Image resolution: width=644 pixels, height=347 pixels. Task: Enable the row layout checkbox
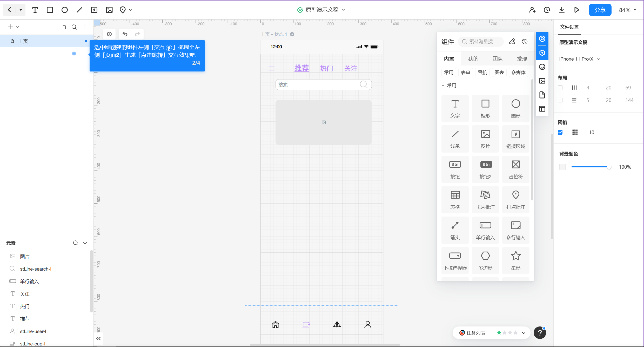point(560,100)
